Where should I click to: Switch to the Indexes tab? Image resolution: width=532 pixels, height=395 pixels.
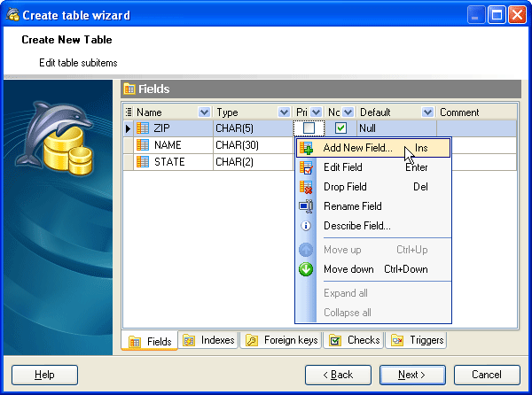209,340
